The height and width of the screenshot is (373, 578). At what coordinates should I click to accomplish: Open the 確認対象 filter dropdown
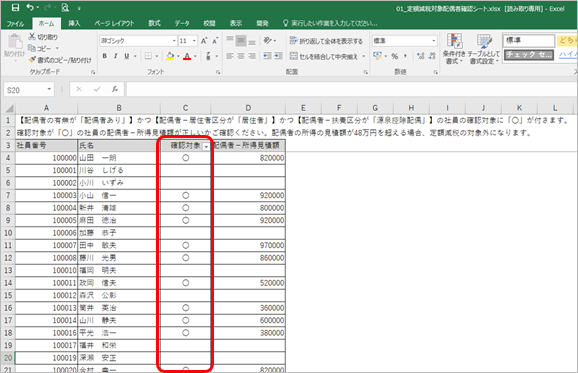[x=206, y=146]
